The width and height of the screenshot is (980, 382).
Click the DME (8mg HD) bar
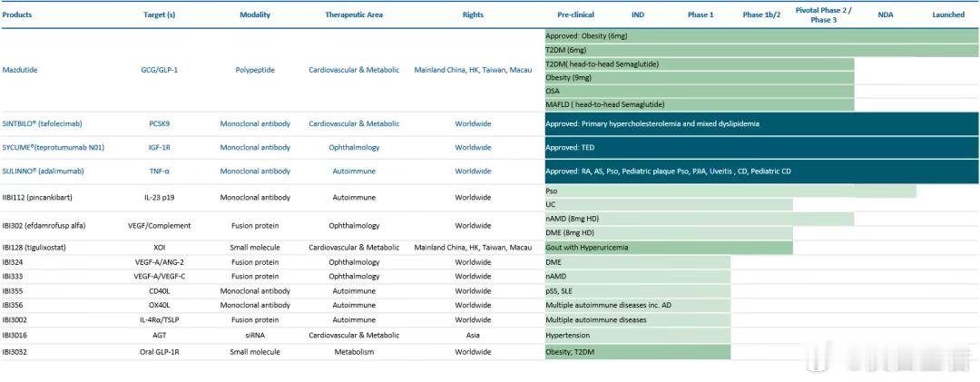pyautogui.click(x=668, y=233)
